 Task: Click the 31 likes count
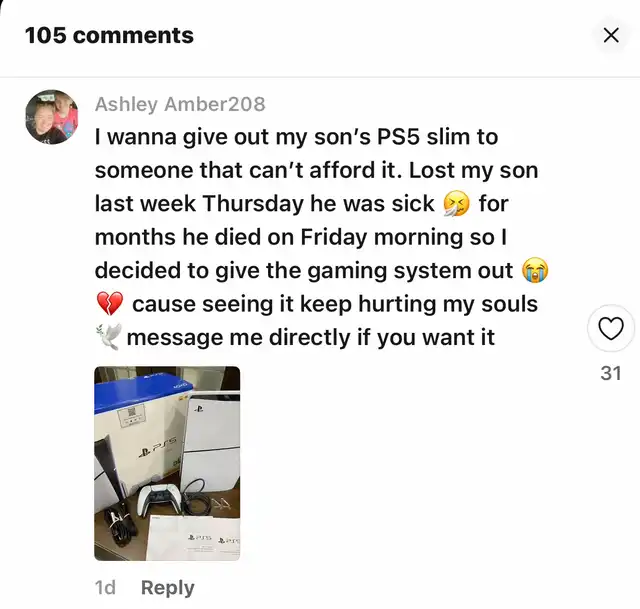coord(611,373)
